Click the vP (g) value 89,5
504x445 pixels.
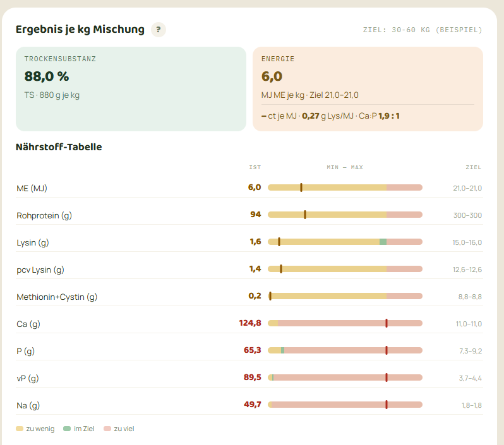[x=253, y=377]
